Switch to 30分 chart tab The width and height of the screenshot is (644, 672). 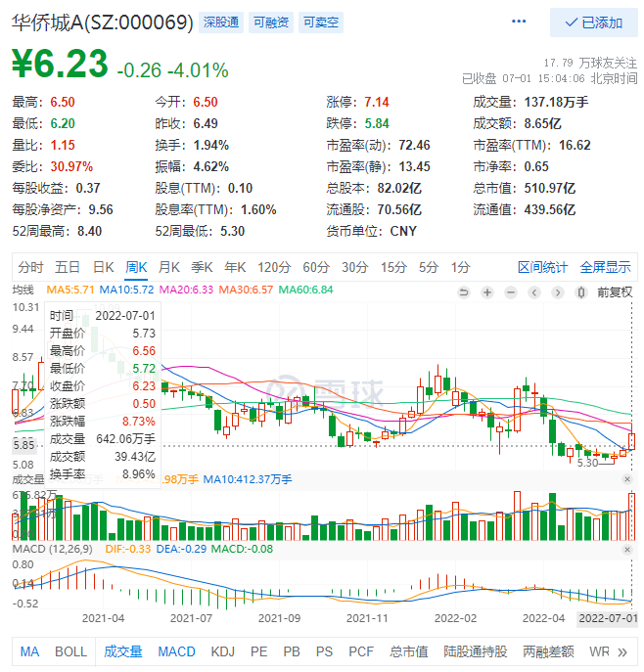(355, 267)
